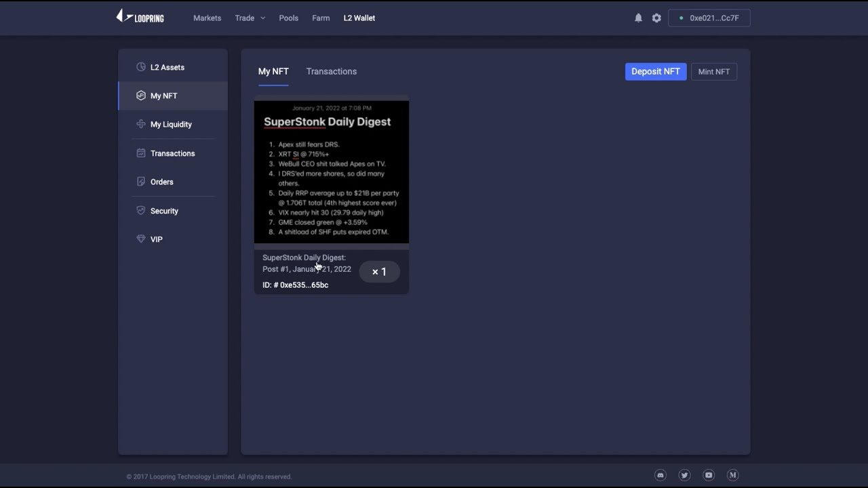Go to Pools in top navigation

288,18
